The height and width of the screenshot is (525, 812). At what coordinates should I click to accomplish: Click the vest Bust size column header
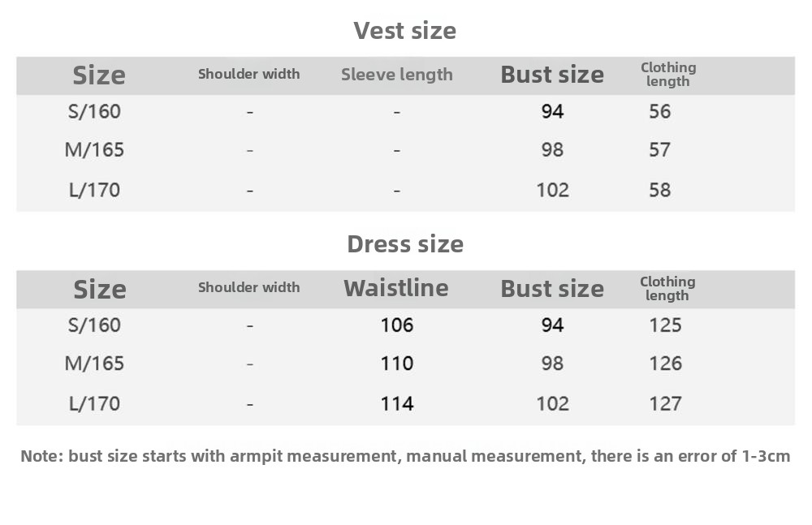[x=552, y=75]
